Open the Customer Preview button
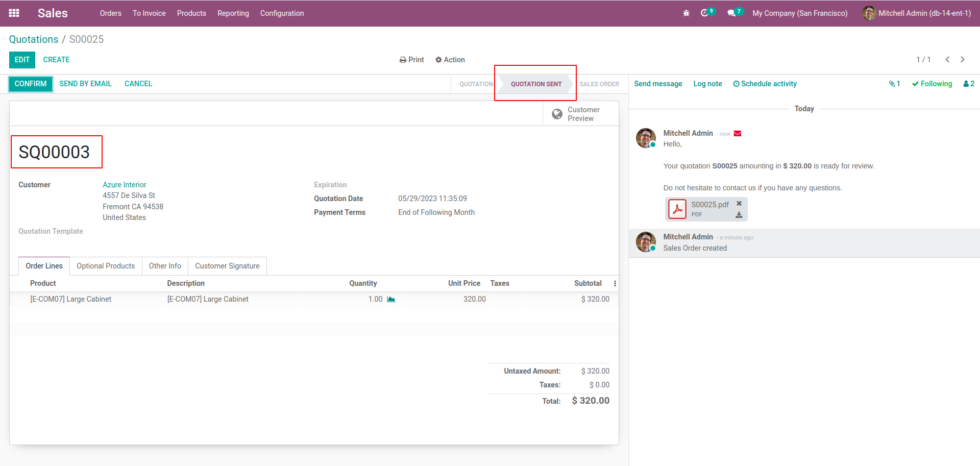 coord(581,114)
